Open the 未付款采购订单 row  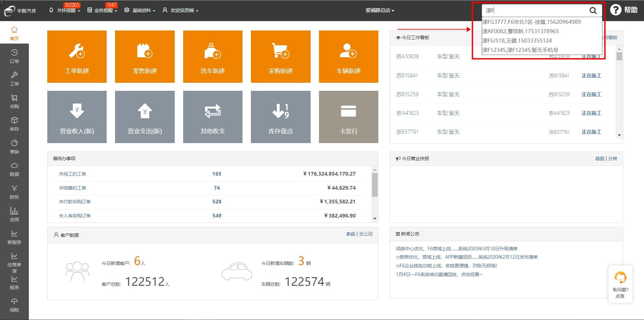pyautogui.click(x=209, y=202)
